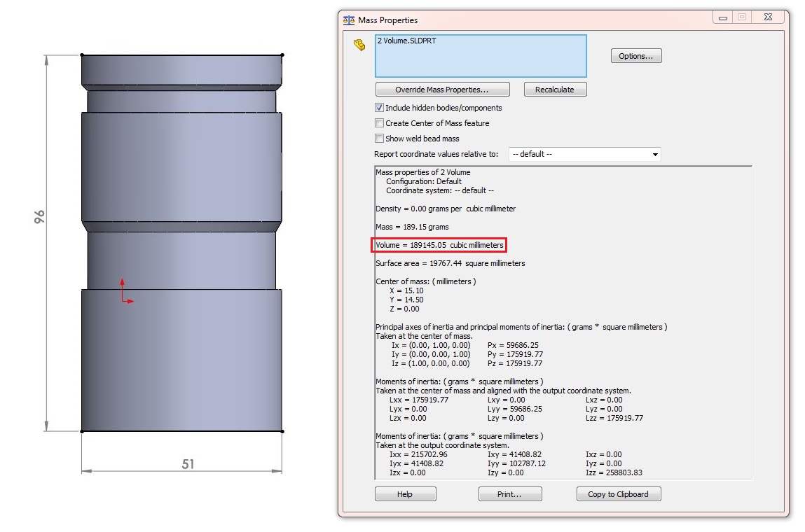
Task: Click 'Mass = 189.15 grams' line
Action: coord(412,227)
